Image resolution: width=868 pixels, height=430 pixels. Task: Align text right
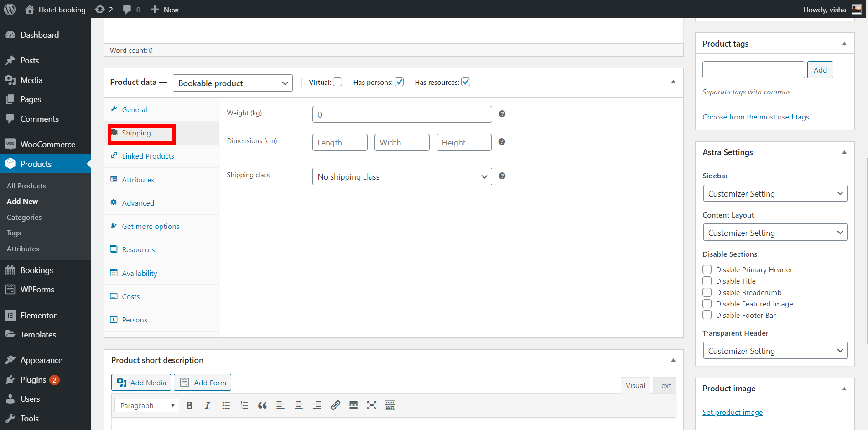point(317,405)
